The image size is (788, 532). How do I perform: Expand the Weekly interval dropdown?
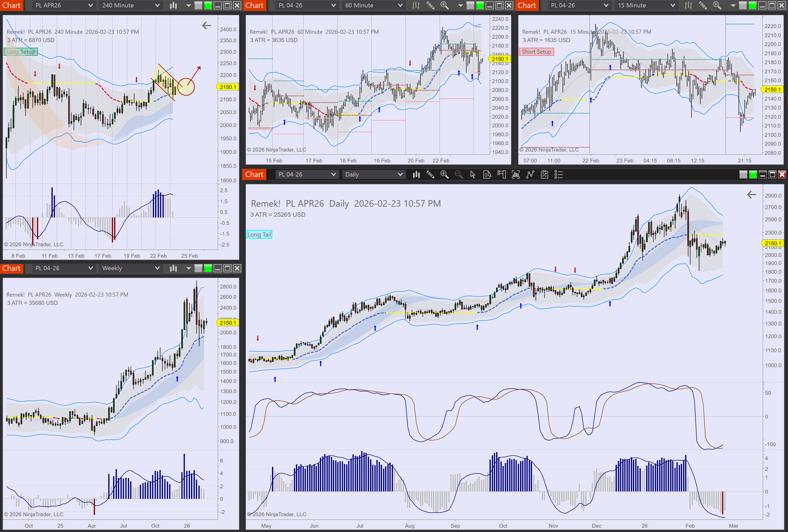157,268
